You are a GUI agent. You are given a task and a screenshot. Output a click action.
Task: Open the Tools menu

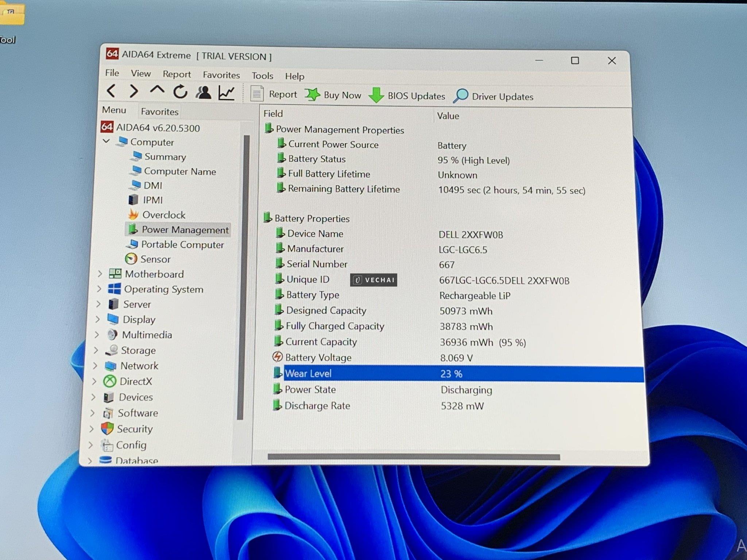coord(262,76)
